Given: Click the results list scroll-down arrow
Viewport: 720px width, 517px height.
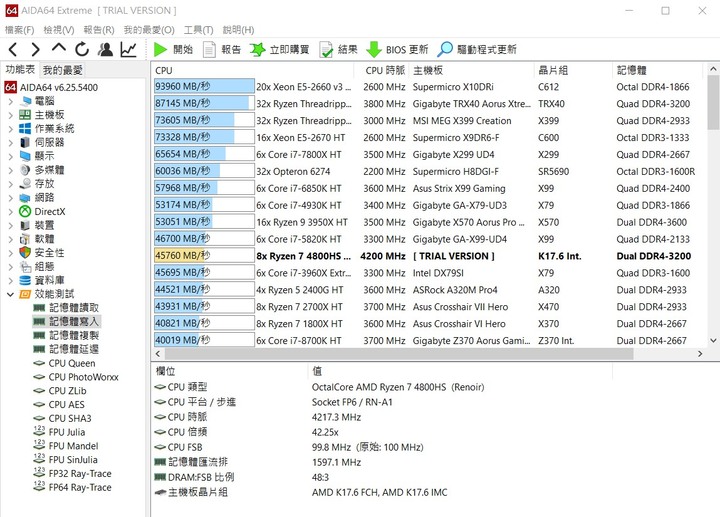Looking at the screenshot, I should click(713, 341).
